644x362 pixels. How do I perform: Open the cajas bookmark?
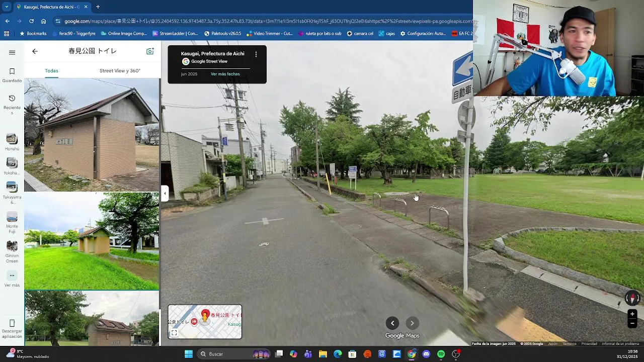(x=386, y=34)
